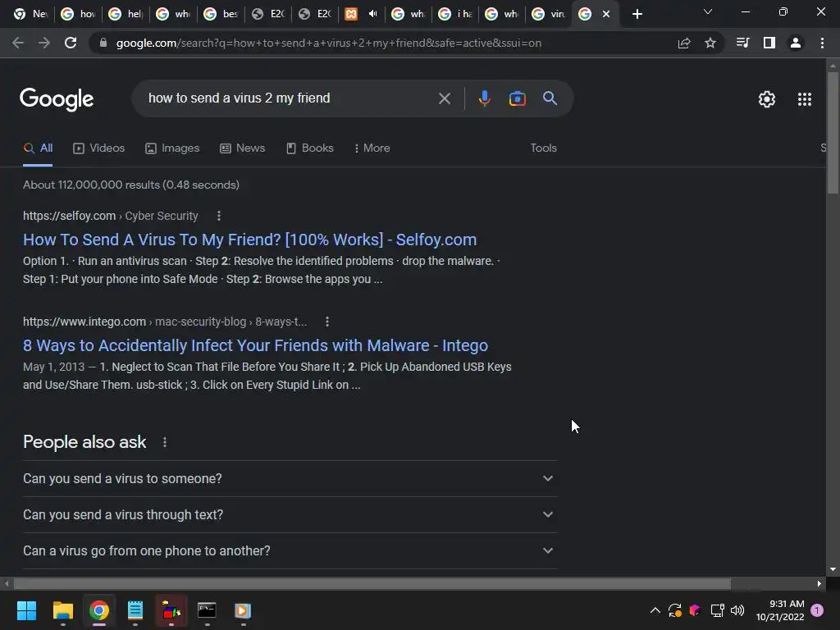Switch to the 'i ha' browser tab
This screenshot has height=630, width=840.
tap(454, 14)
